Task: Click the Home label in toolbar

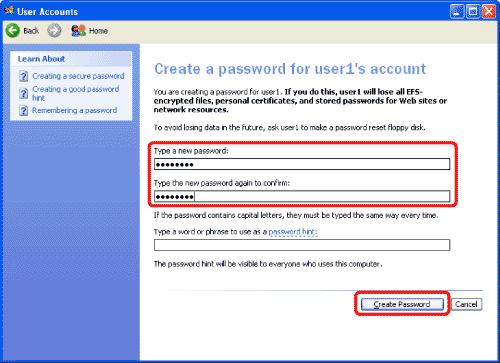Action: [x=98, y=31]
